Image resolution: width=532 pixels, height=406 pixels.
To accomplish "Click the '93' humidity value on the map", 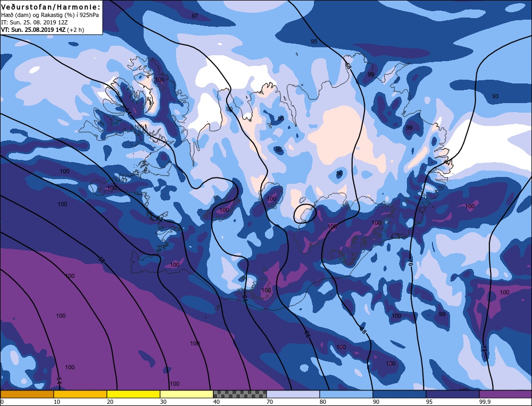I will tap(495, 96).
